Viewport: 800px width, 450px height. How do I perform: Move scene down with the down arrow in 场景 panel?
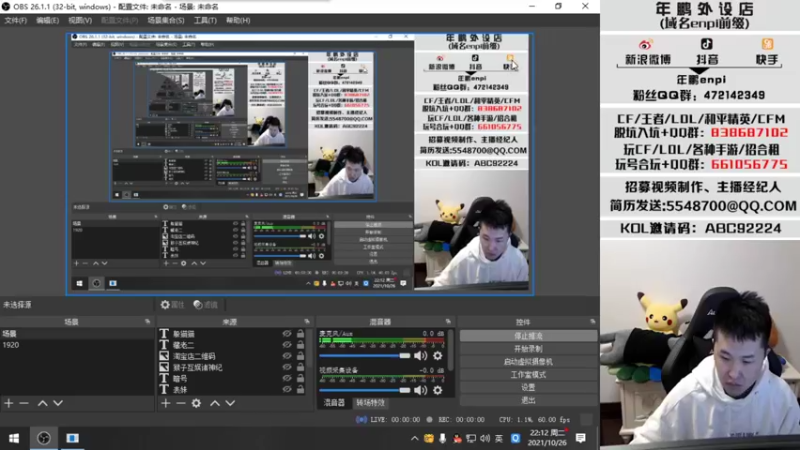58,403
